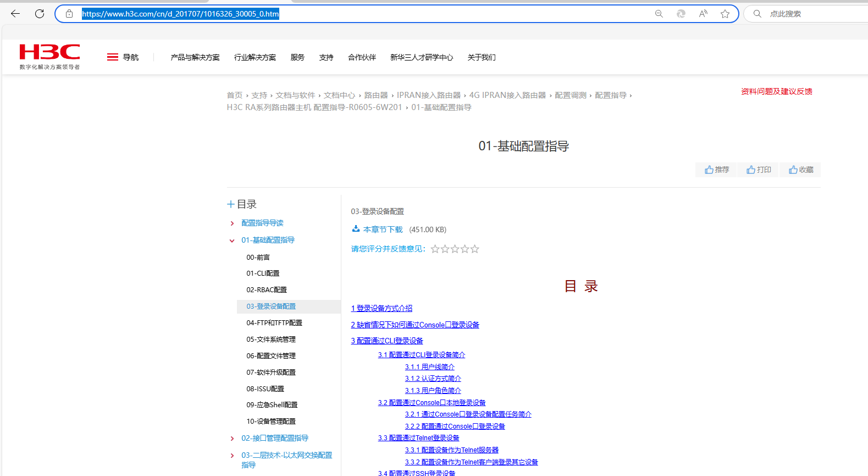Open 产品与解决方案 menu
Image resolution: width=868 pixels, height=476 pixels.
[x=195, y=57]
